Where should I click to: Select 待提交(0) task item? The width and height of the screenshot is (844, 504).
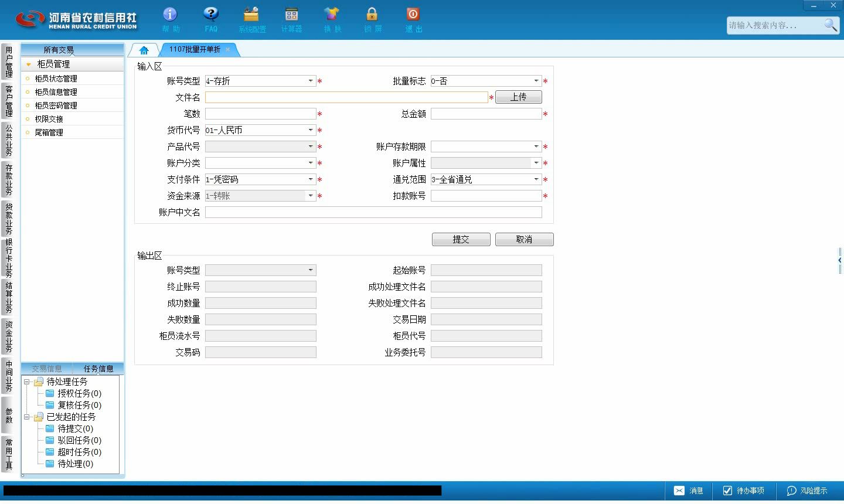(x=75, y=428)
